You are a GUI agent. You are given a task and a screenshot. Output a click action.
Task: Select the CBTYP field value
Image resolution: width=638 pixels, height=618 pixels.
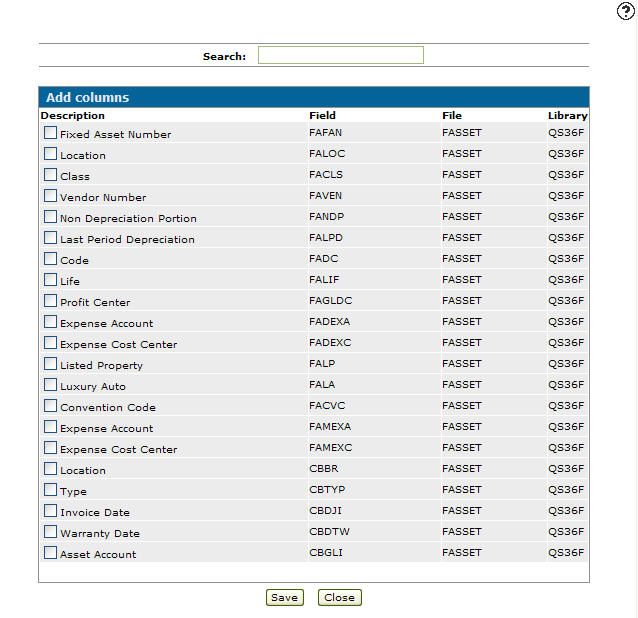(x=327, y=490)
